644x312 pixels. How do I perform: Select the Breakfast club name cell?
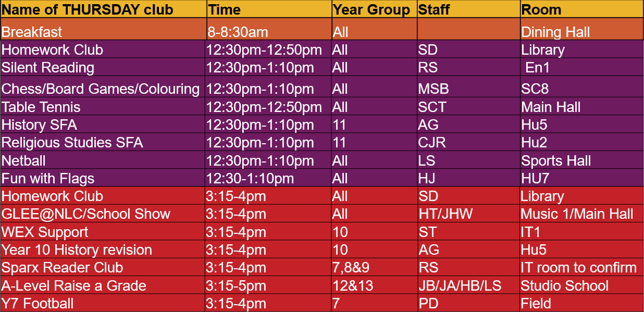[x=32, y=32]
